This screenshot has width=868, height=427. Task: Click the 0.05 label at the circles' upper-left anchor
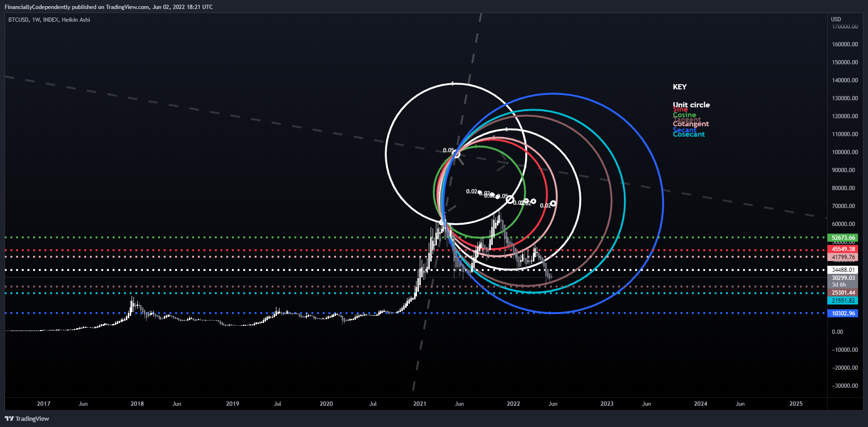(x=448, y=150)
